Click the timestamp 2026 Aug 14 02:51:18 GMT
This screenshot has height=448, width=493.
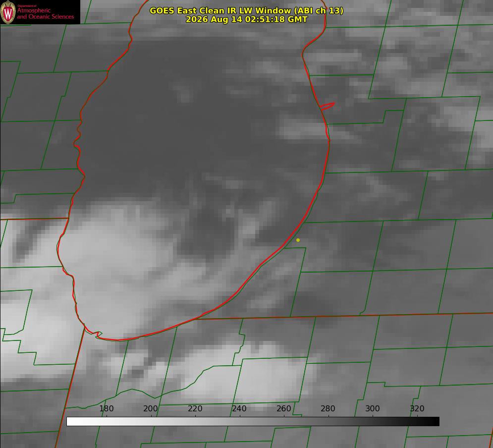246,19
